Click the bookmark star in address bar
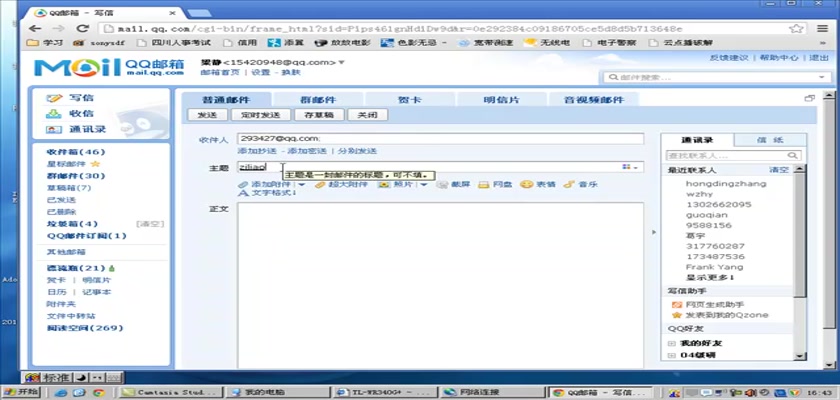 [x=796, y=28]
